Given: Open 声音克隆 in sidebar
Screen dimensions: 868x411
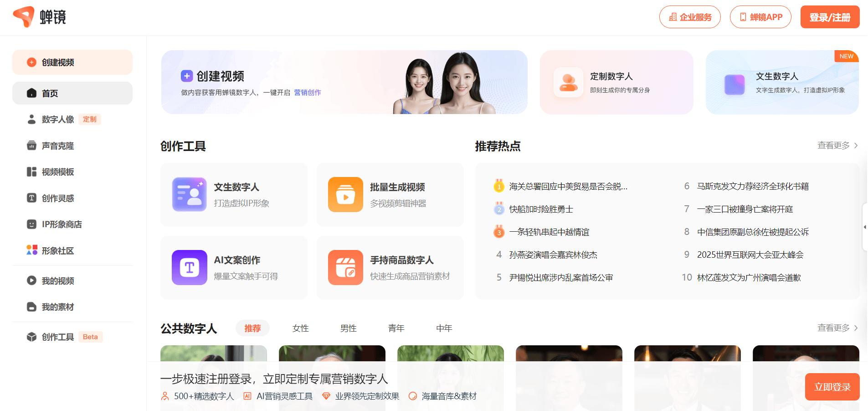Looking at the screenshot, I should [x=57, y=146].
